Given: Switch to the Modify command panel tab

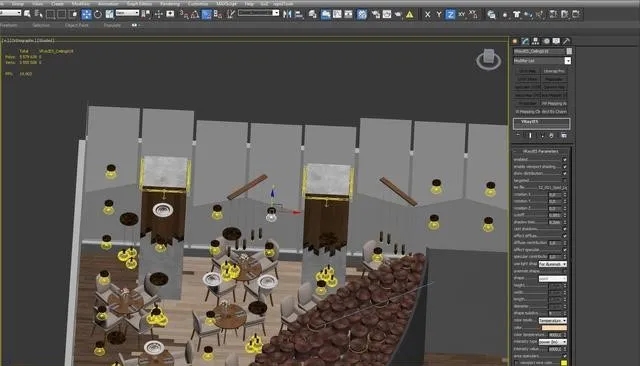Looking at the screenshot, I should point(525,41).
